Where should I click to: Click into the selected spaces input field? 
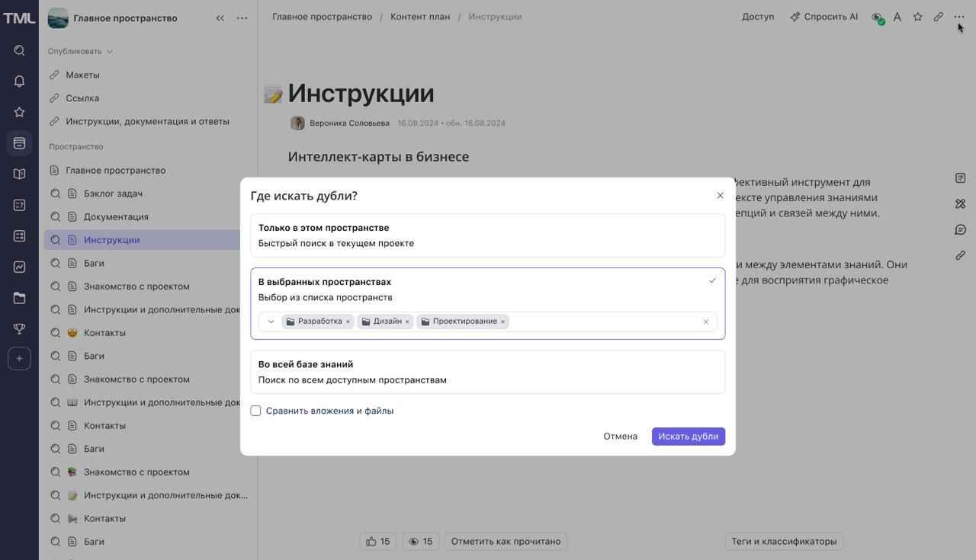[602, 322]
